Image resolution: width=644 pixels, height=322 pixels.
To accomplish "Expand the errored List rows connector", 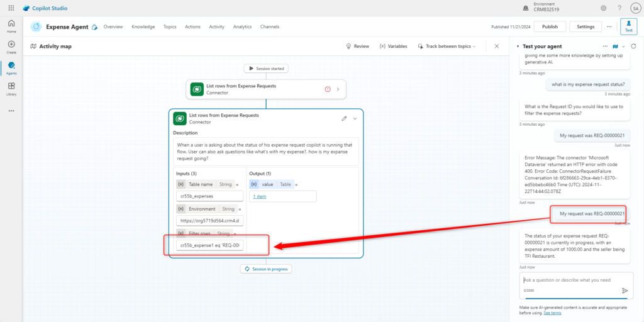I will coord(338,89).
